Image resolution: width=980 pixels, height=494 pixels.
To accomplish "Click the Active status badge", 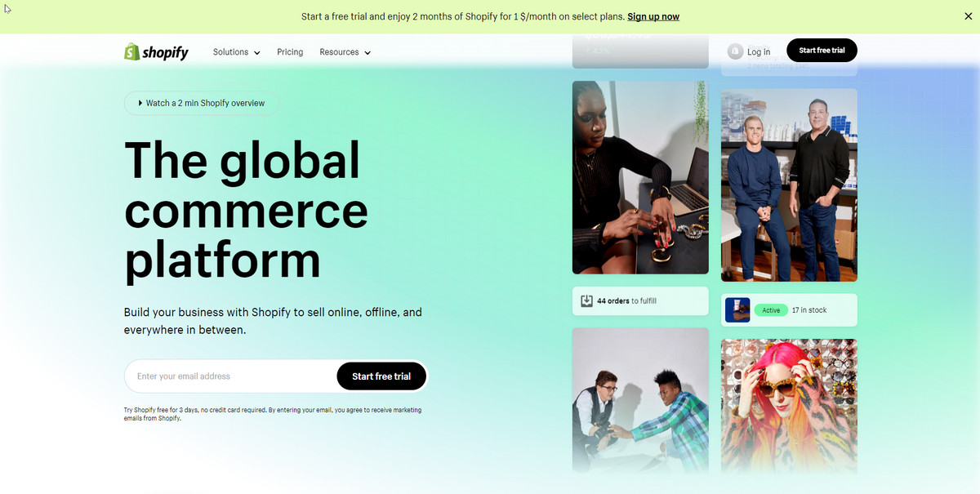I will point(771,310).
